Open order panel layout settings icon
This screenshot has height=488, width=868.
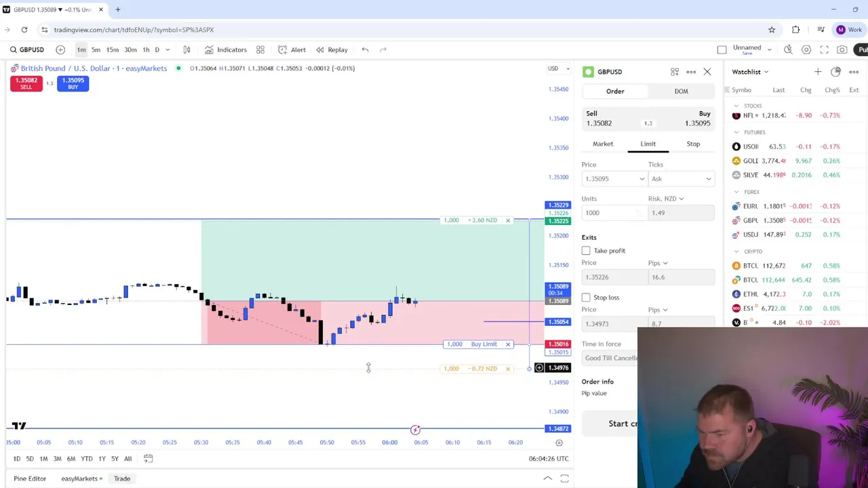[675, 72]
